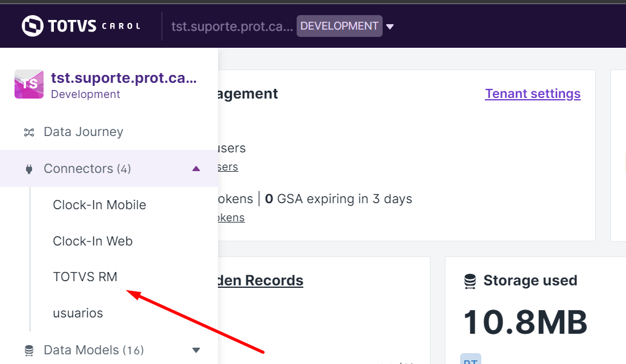Expand the Data Models section

(196, 350)
